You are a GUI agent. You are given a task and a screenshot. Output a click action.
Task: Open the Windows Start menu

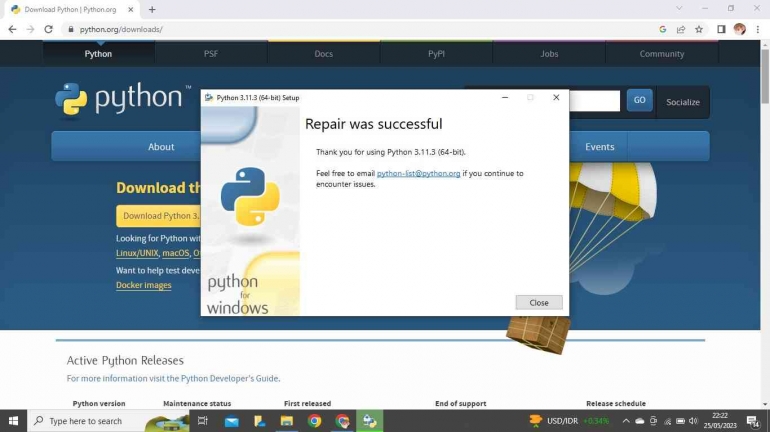click(x=13, y=421)
